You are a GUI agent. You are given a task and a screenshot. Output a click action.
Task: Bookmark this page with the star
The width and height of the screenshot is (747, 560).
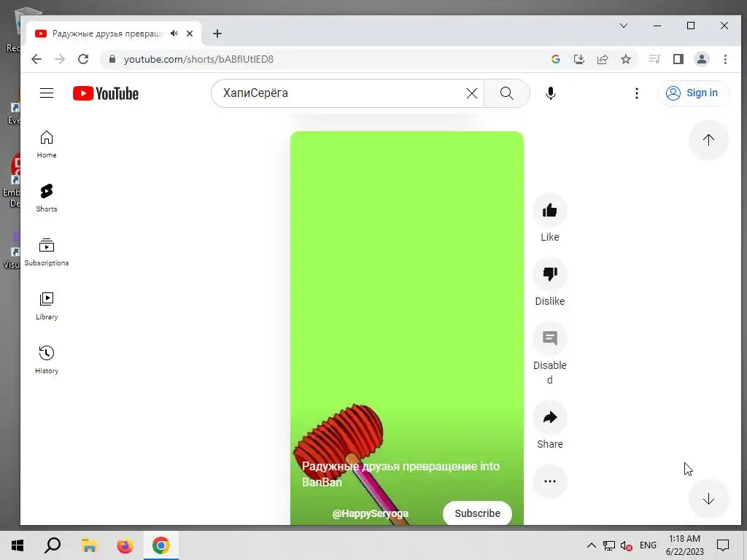point(626,59)
